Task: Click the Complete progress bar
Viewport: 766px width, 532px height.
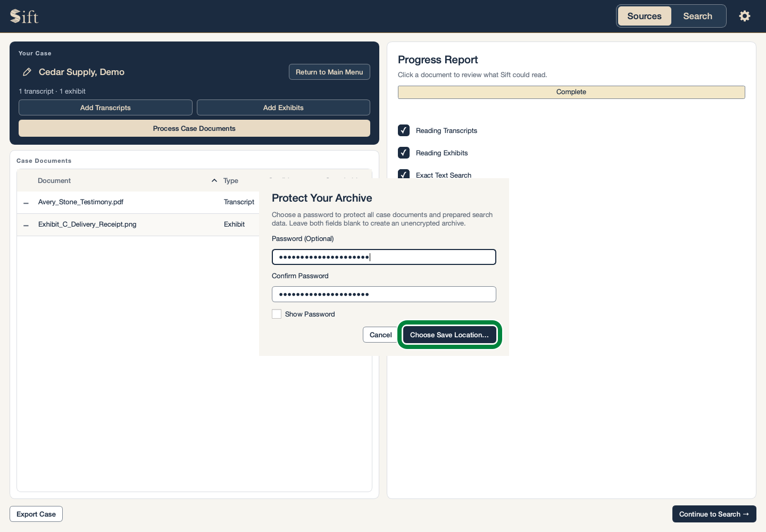Action: (x=571, y=92)
